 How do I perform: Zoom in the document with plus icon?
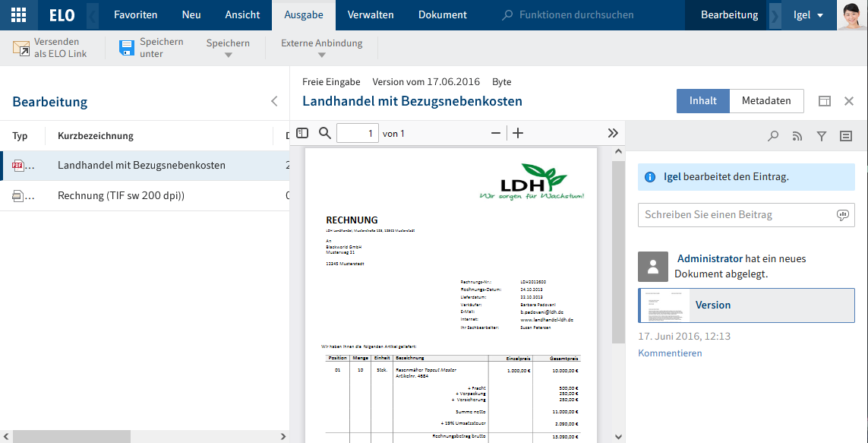point(518,134)
